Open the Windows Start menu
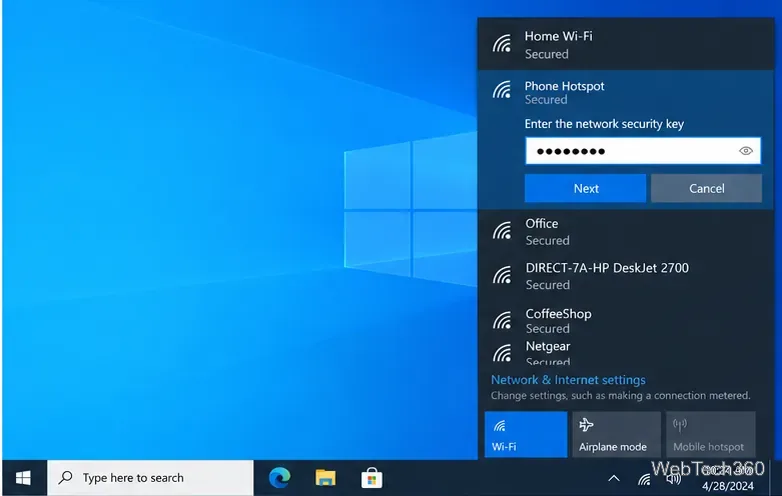Screen dimensions: 782x496 (x=23, y=478)
